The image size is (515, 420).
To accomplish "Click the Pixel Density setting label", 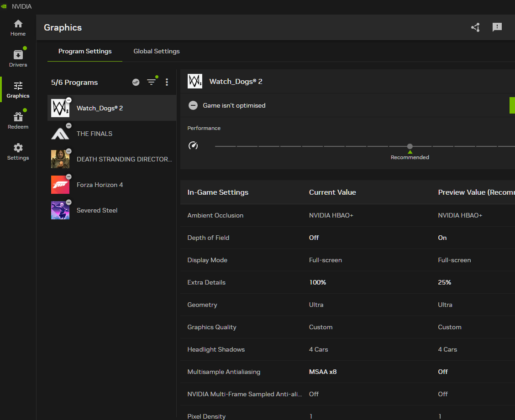I will pos(206,416).
